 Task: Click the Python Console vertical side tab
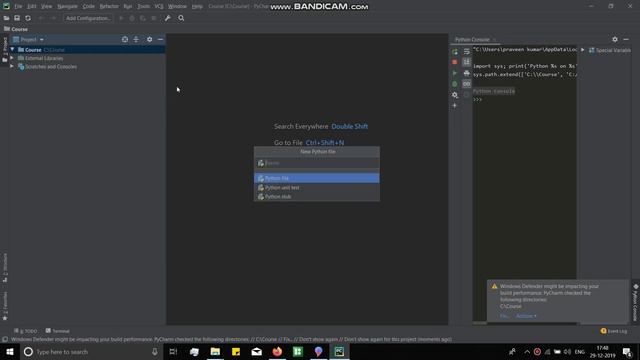click(x=635, y=303)
